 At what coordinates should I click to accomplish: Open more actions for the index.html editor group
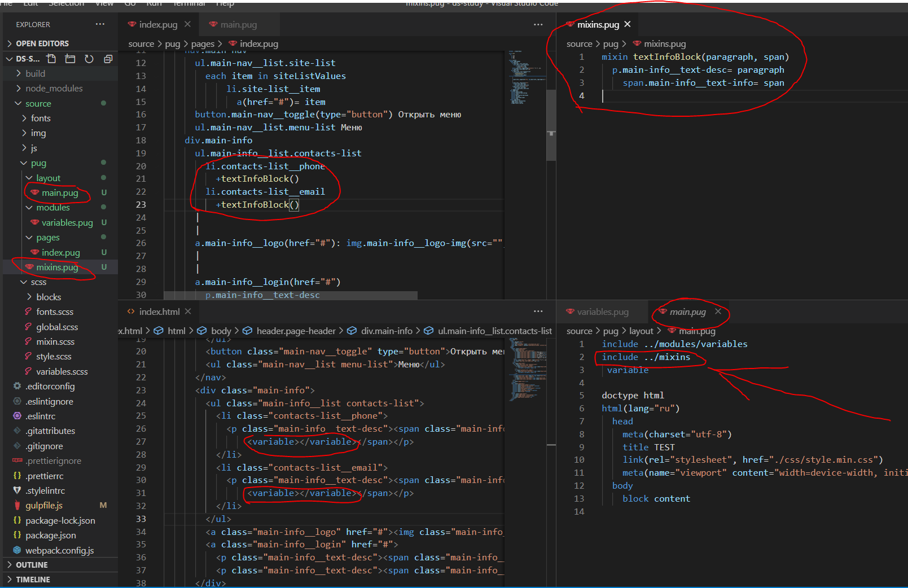(x=538, y=311)
